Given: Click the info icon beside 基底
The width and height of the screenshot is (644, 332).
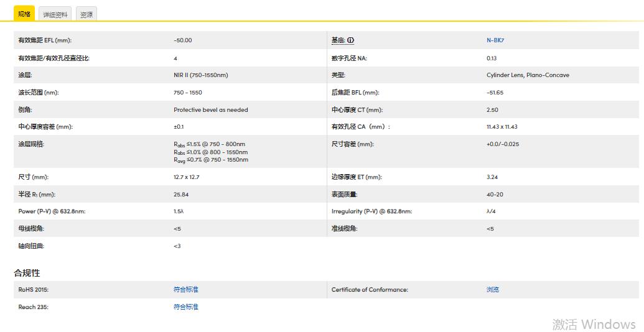Looking at the screenshot, I should 350,40.
